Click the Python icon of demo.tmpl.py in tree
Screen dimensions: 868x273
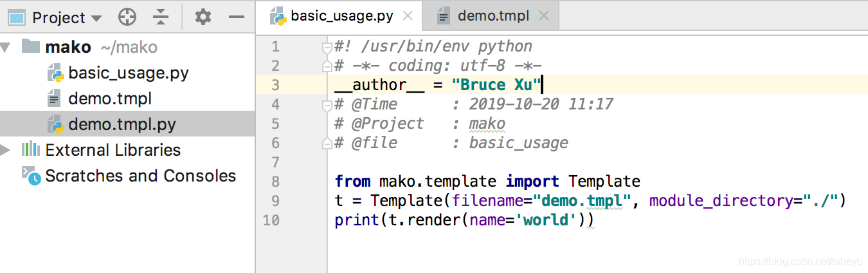[55, 124]
